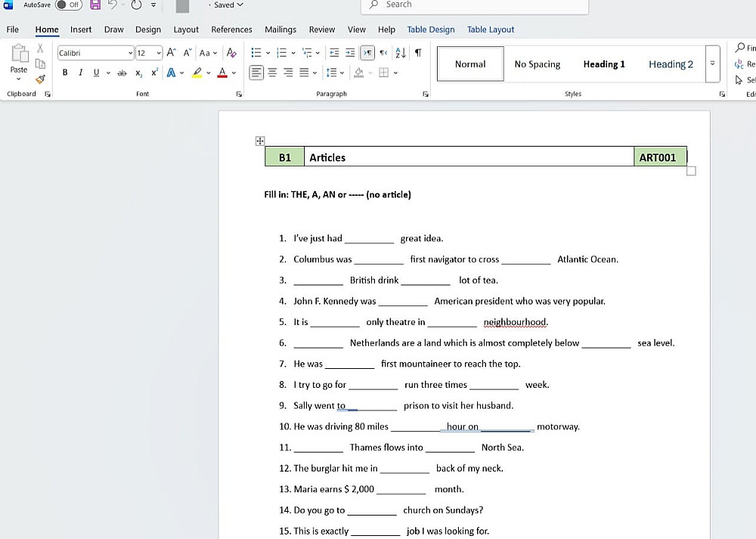Image resolution: width=756 pixels, height=539 pixels.
Task: Apply the No Spacing style
Action: pos(538,64)
